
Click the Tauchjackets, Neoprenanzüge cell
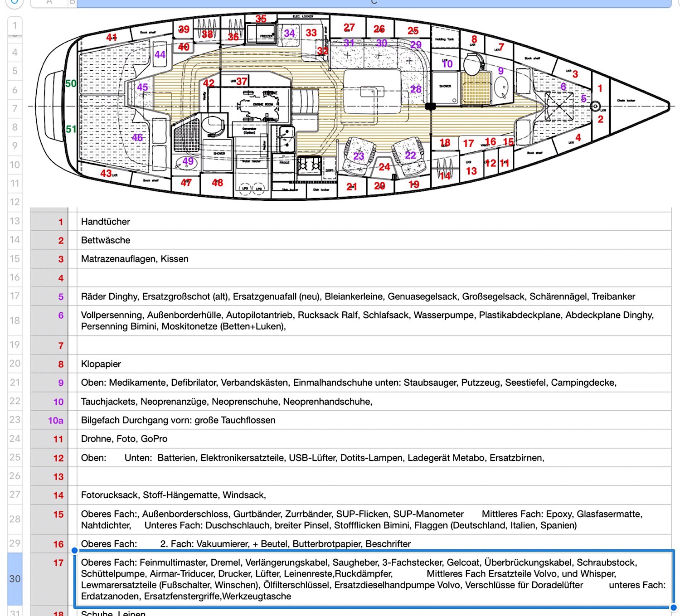pos(374,402)
